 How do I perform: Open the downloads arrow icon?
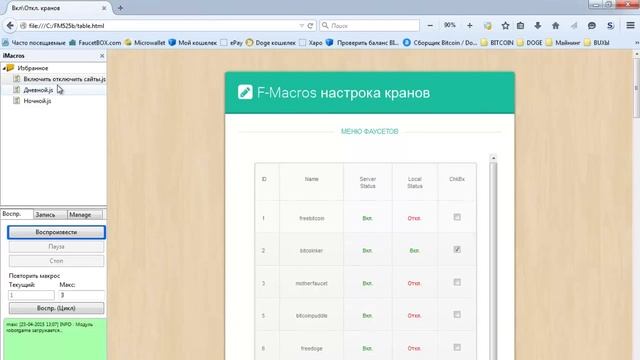[x=538, y=26]
